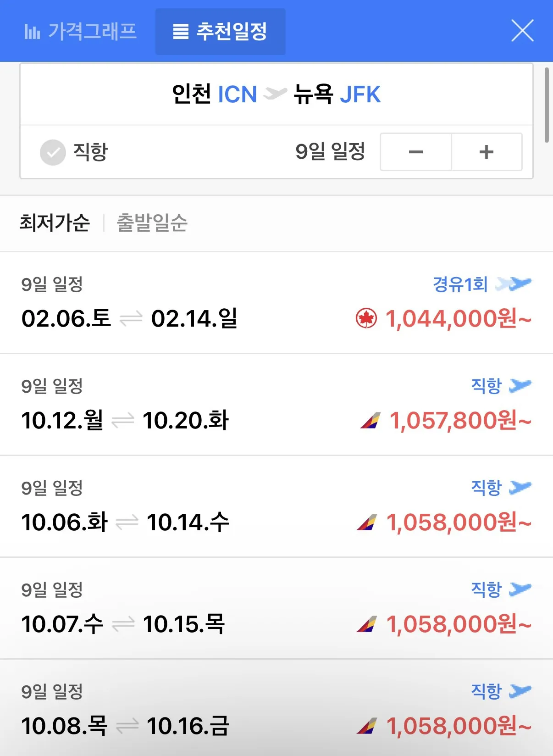
Task: Click the bar chart icon in header
Action: (32, 32)
